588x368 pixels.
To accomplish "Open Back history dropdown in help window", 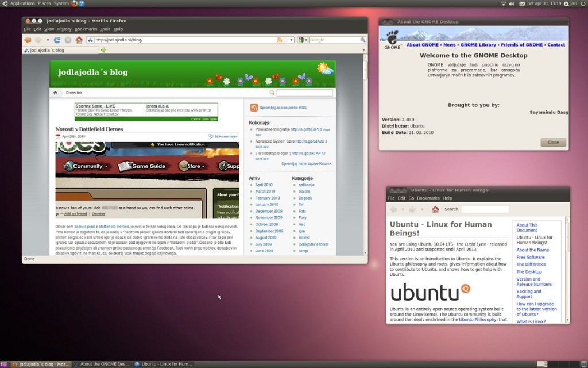I will point(403,209).
